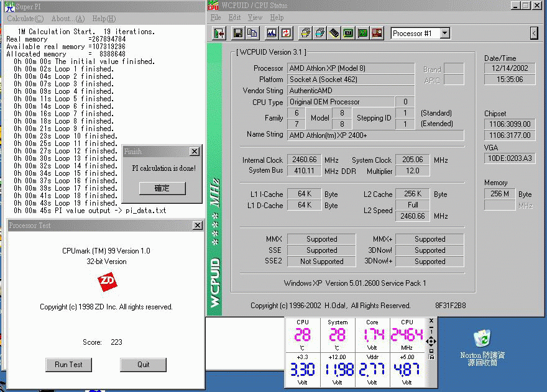Screen dimensions: 547x392
Task: Click the L2 Cache value 256 K
Action: coord(412,194)
